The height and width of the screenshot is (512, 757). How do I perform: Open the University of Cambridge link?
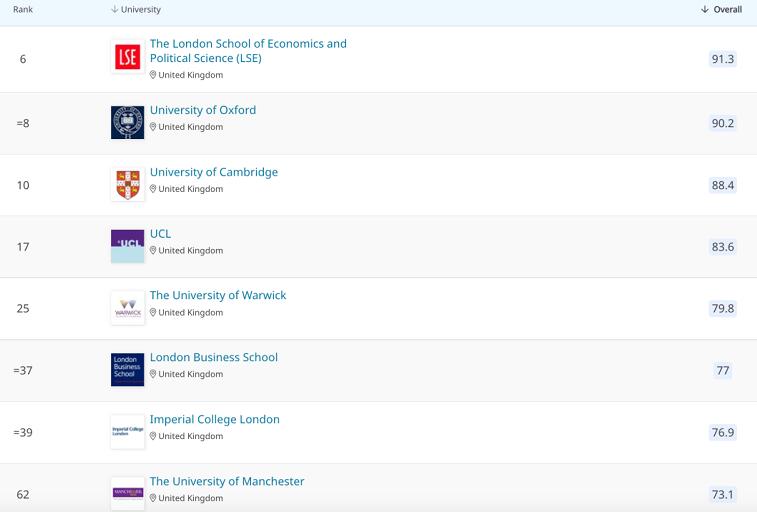click(214, 172)
